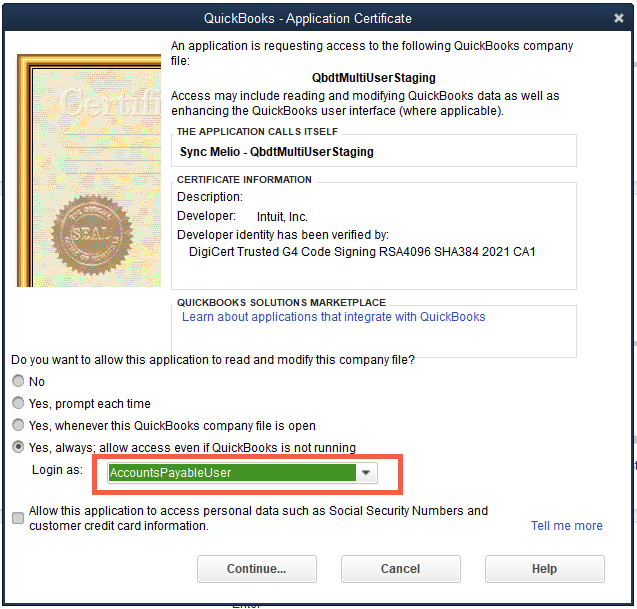The image size is (637, 609).
Task: Click the AccountsPayableUser login field
Action: [231, 473]
